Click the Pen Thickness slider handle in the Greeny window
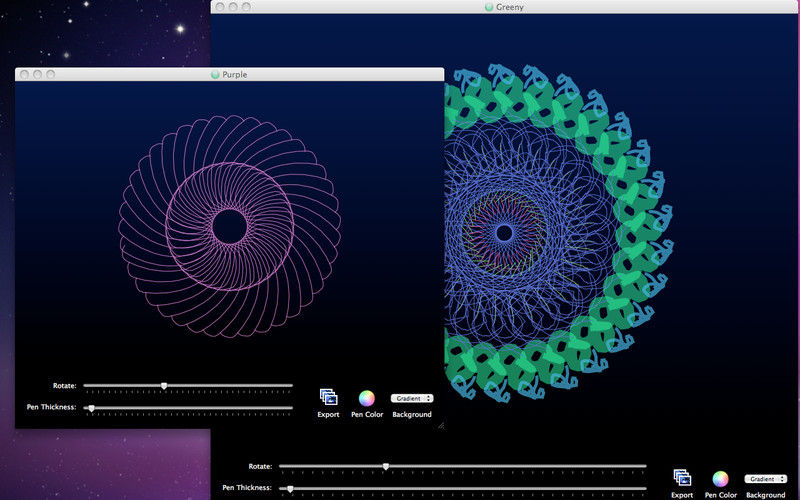Viewport: 800px width, 500px height. [x=290, y=489]
